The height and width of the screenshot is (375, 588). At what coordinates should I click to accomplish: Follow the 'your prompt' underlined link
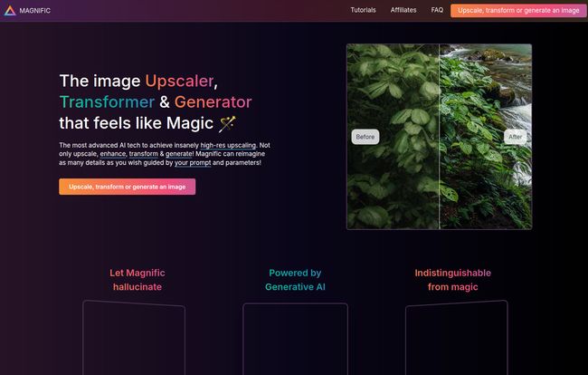click(x=193, y=162)
